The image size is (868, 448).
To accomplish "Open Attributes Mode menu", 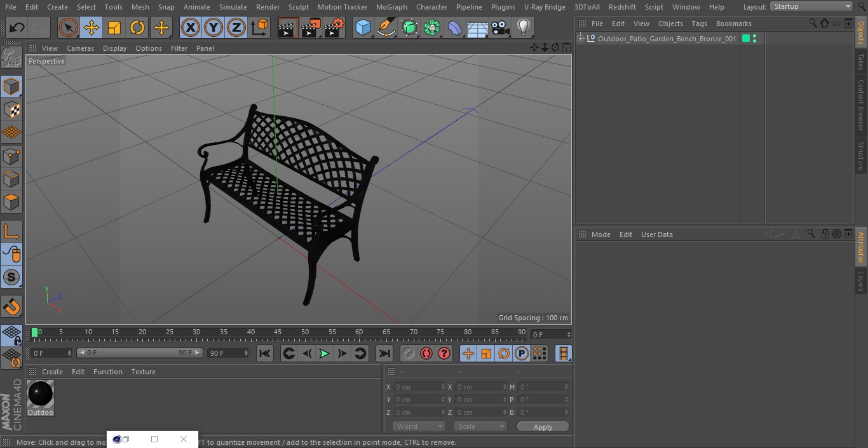I will pos(600,234).
